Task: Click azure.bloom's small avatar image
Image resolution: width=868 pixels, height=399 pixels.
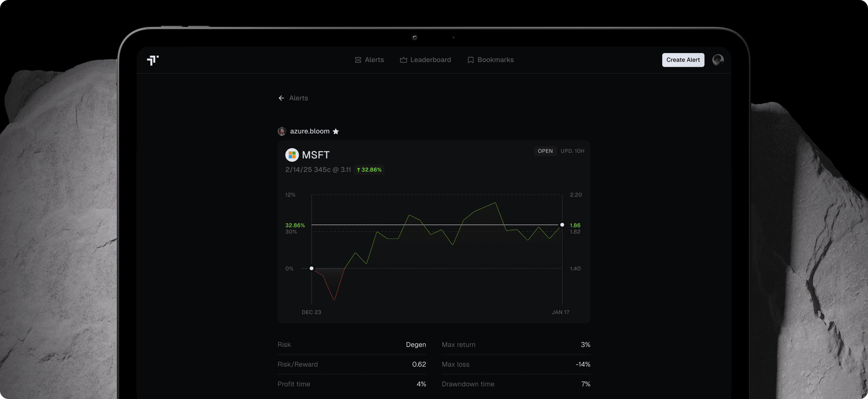Action: 282,131
